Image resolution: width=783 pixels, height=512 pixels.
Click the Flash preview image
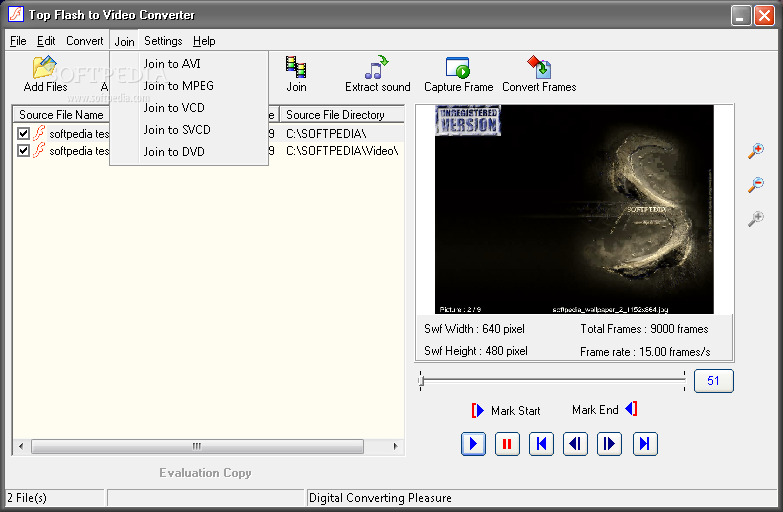(x=574, y=209)
